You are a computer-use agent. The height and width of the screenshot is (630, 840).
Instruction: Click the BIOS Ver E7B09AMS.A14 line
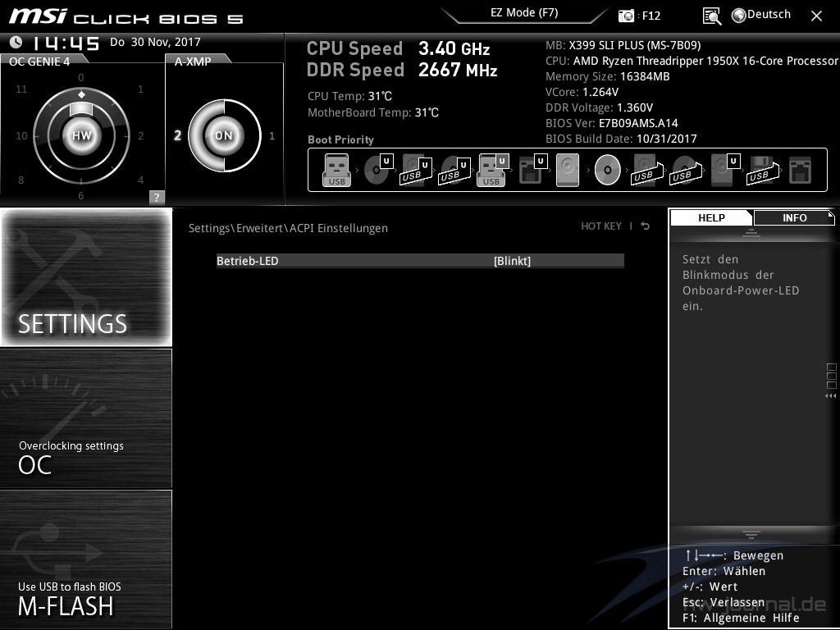pos(612,123)
